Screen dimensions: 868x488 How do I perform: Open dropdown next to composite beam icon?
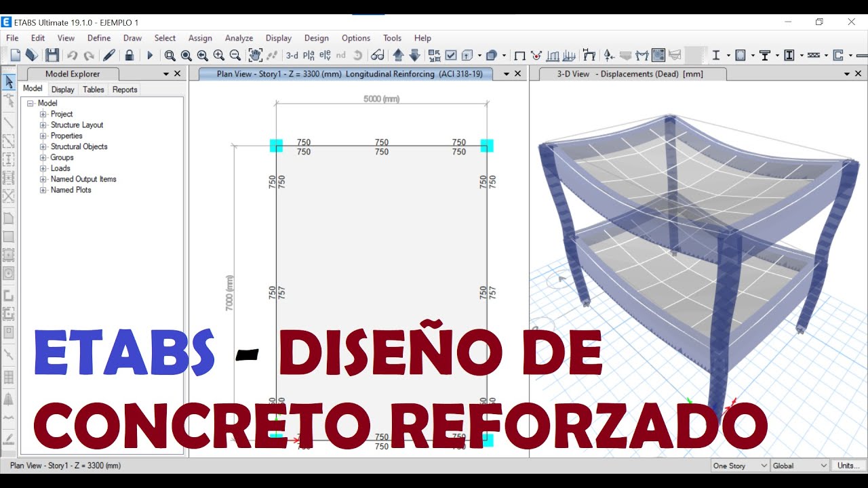tap(777, 56)
